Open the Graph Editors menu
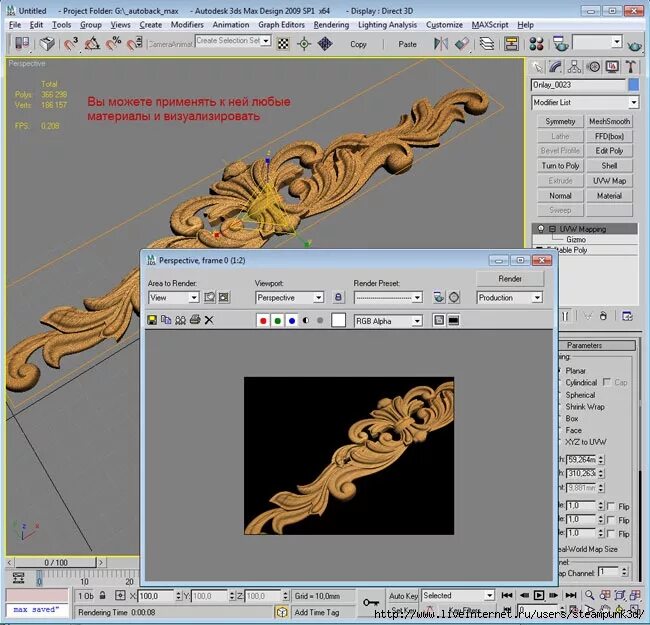The width and height of the screenshot is (650, 625). 281,25
